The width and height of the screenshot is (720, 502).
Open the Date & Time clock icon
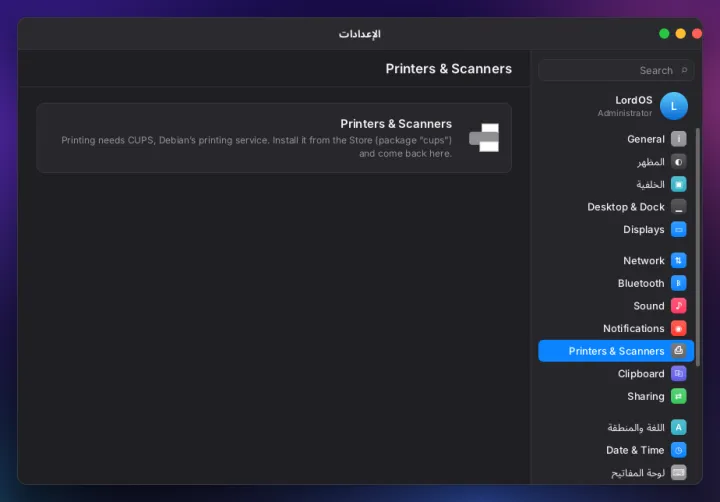[x=678, y=450]
